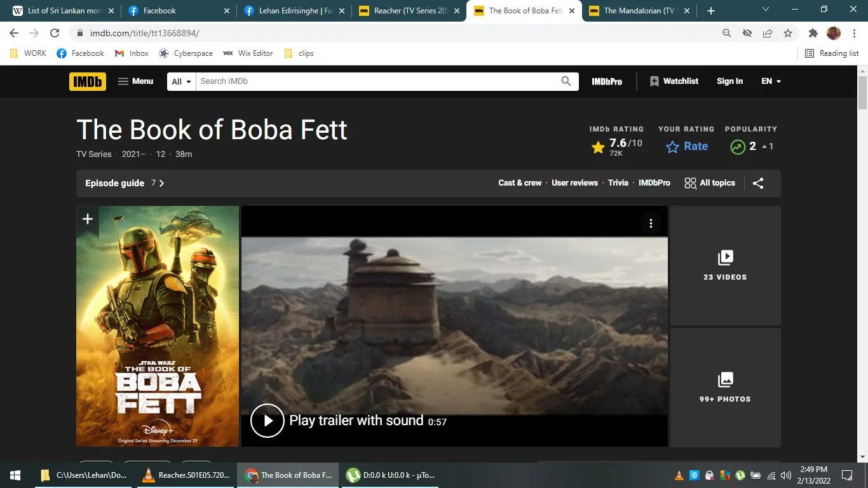This screenshot has width=868, height=488.
Task: Open the WORK bookmarks folder
Action: (x=28, y=53)
